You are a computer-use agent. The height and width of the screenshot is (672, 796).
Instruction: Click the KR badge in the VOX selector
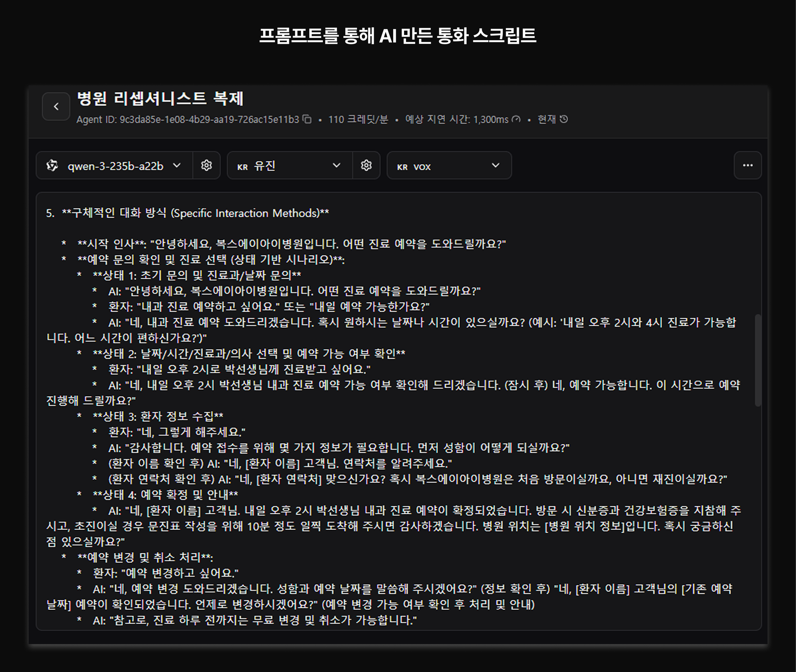[403, 166]
